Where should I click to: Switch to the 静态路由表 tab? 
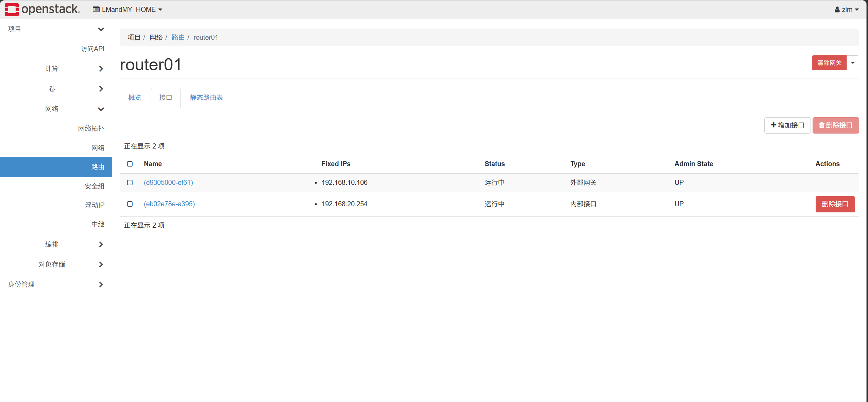click(206, 98)
